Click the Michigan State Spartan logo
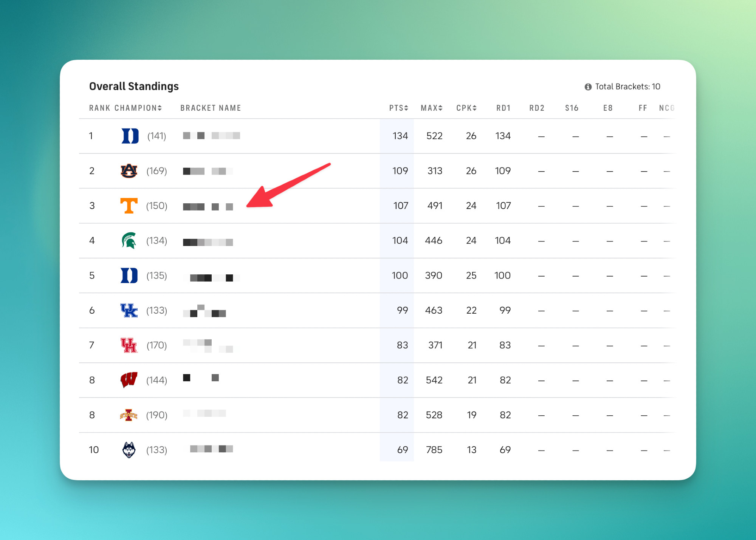 pyautogui.click(x=129, y=241)
